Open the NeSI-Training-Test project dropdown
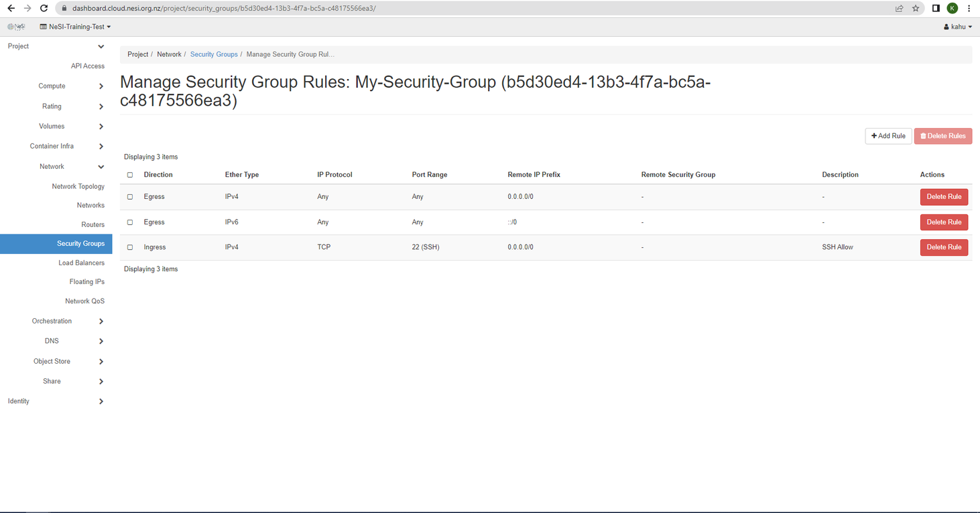Image resolution: width=980 pixels, height=513 pixels. tap(76, 27)
